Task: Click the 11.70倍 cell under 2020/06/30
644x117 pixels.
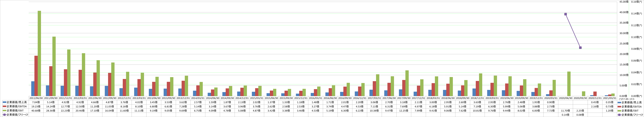Action: [x=566, y=111]
